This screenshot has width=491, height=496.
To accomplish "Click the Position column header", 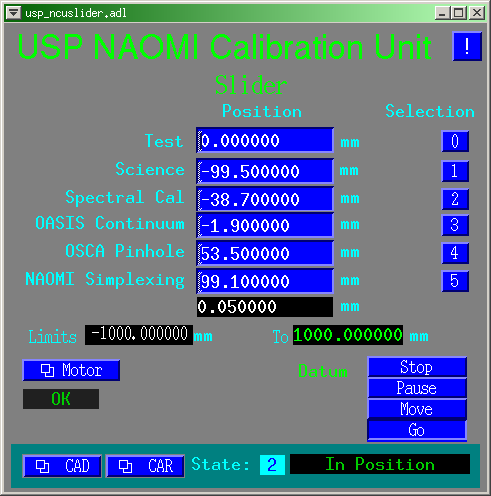I will coord(262,111).
